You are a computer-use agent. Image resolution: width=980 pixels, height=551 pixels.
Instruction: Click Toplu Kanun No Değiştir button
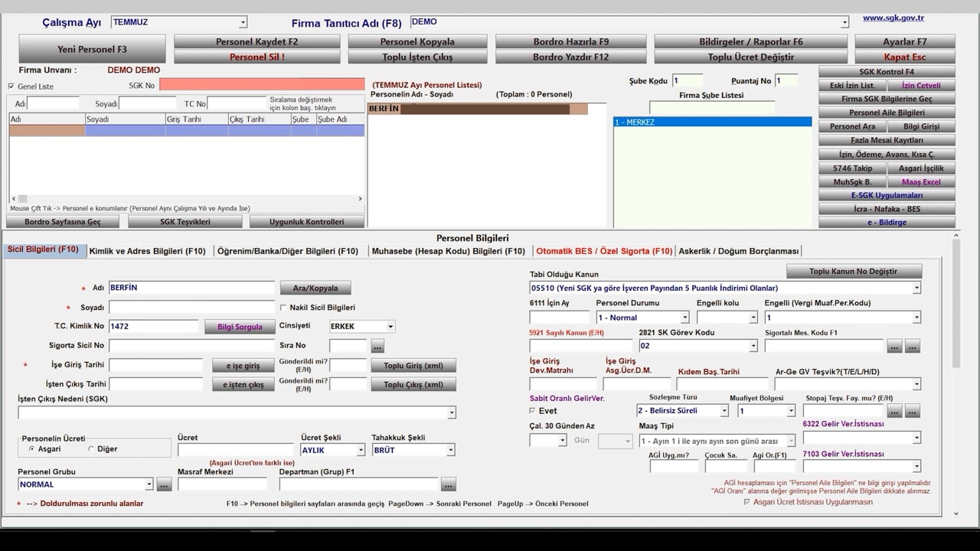(x=854, y=272)
